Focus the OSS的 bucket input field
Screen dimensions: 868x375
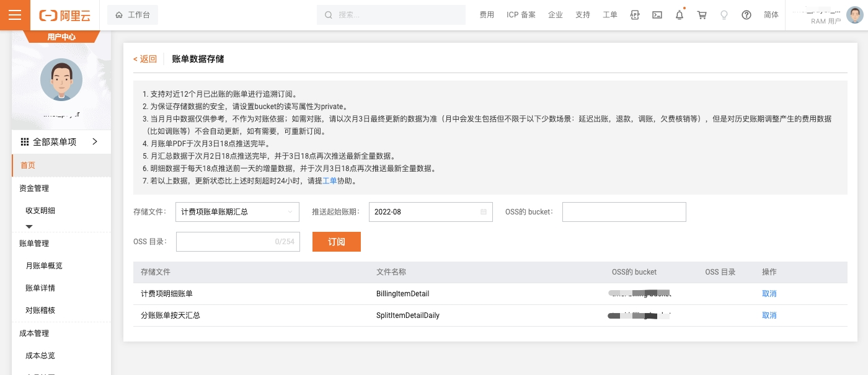pyautogui.click(x=624, y=212)
